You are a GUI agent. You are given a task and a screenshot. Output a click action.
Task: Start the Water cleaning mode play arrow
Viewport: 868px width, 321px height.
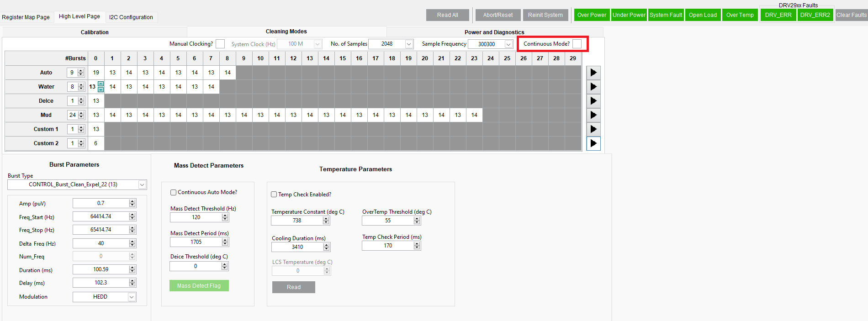pyautogui.click(x=593, y=87)
